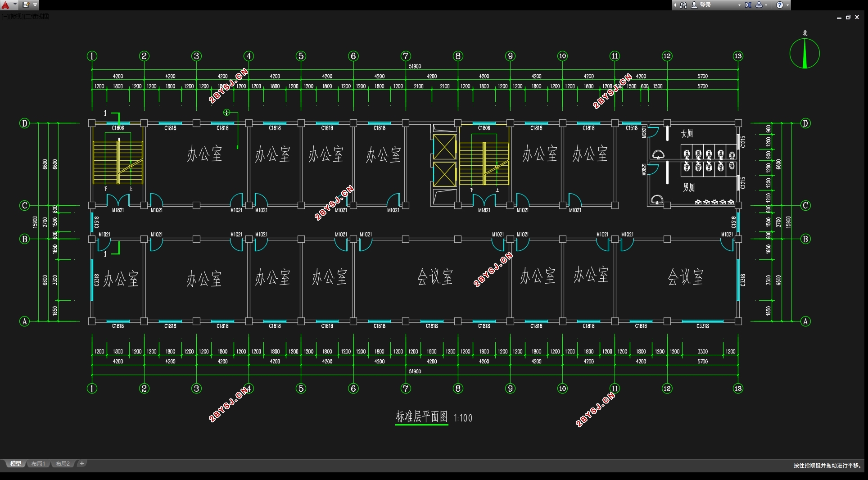
Task: Select the 1:100 scale text
Action: pyautogui.click(x=463, y=418)
